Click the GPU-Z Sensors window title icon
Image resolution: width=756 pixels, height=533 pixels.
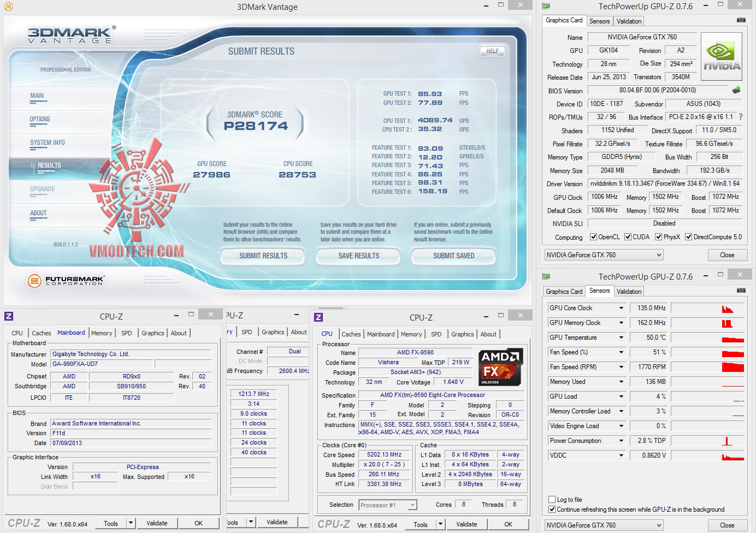coord(545,276)
